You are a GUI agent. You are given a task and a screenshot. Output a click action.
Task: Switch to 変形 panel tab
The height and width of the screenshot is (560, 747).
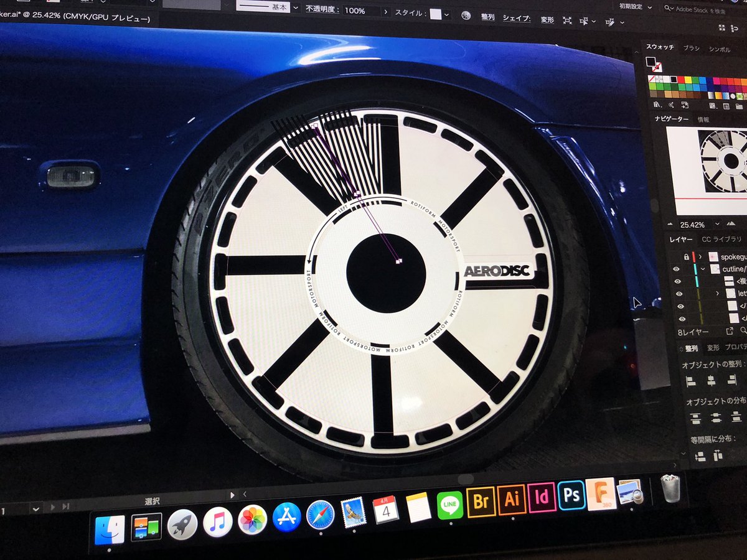[713, 348]
